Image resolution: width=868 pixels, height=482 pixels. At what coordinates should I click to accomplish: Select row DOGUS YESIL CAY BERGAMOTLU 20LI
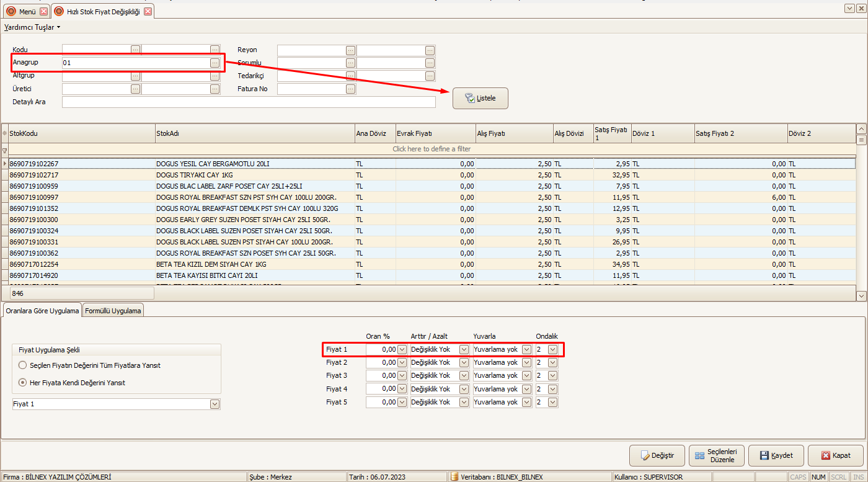(432, 164)
